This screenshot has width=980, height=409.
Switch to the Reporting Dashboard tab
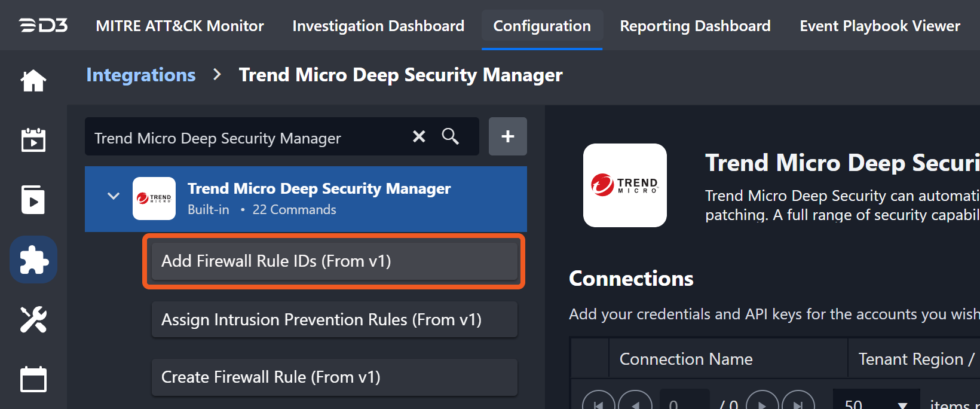(695, 26)
